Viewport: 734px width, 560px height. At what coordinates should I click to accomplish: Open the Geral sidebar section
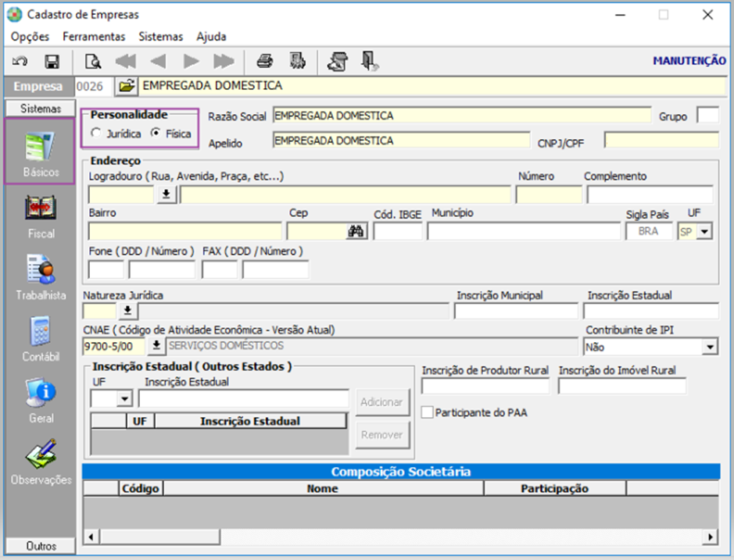point(41,401)
